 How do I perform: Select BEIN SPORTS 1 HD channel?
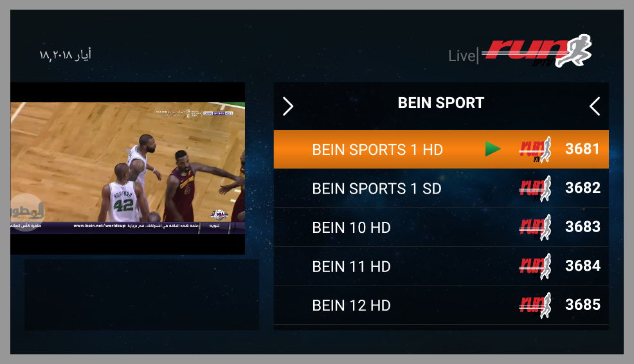pos(441,149)
